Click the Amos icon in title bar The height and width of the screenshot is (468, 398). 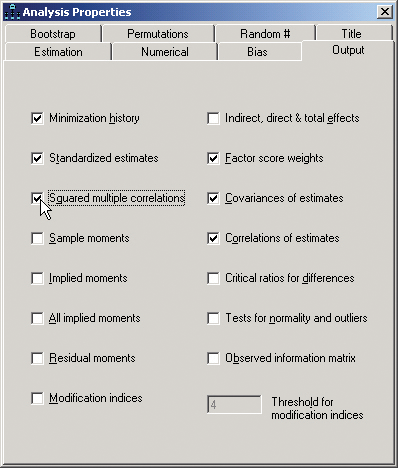pyautogui.click(x=12, y=12)
